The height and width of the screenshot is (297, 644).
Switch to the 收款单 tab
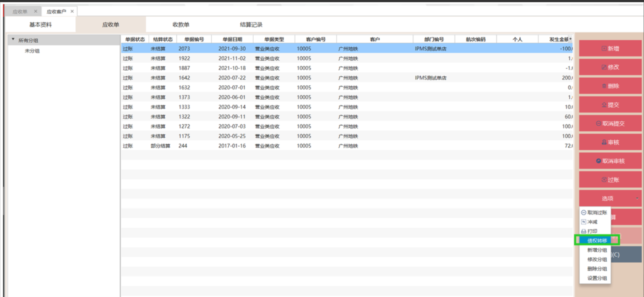pos(181,24)
